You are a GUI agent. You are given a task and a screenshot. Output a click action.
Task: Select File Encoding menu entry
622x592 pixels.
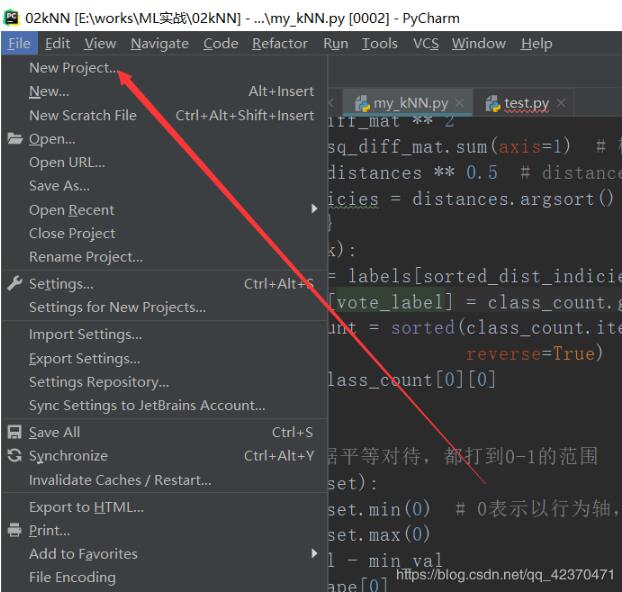[164, 577]
